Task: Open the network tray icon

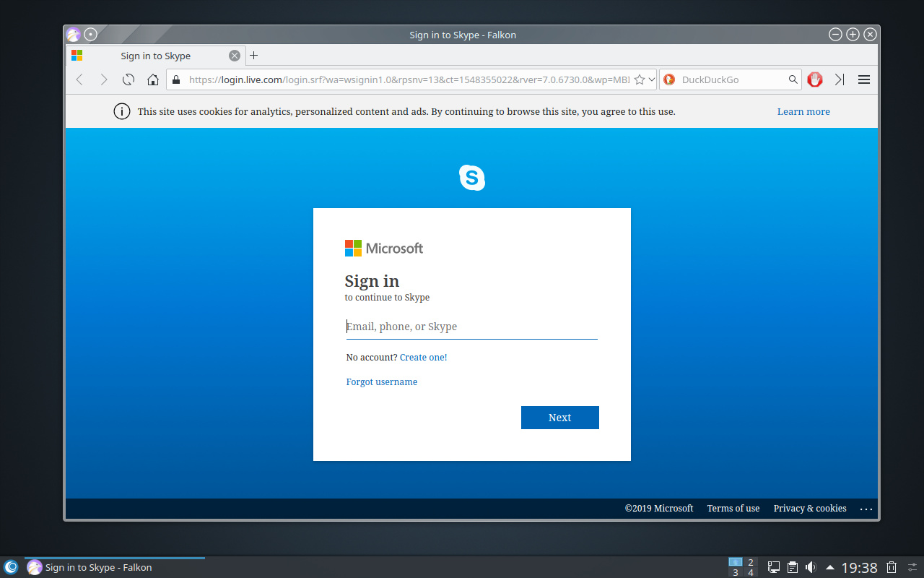Action: 773,567
